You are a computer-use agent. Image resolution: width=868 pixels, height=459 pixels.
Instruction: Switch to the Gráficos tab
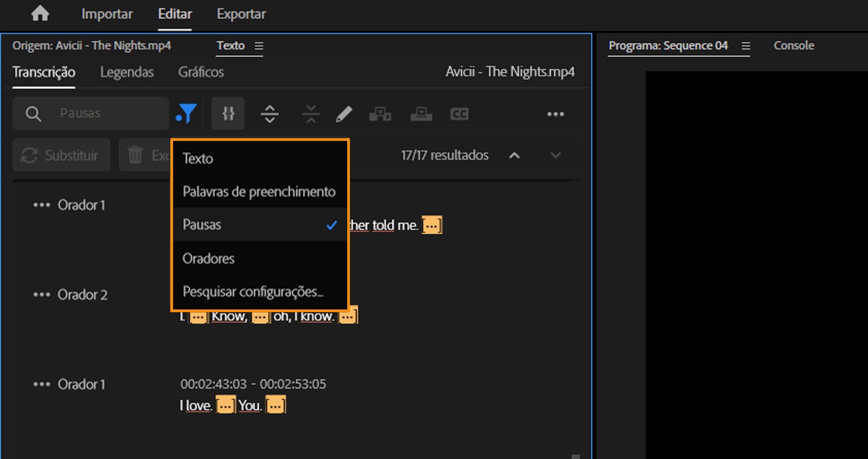[201, 72]
